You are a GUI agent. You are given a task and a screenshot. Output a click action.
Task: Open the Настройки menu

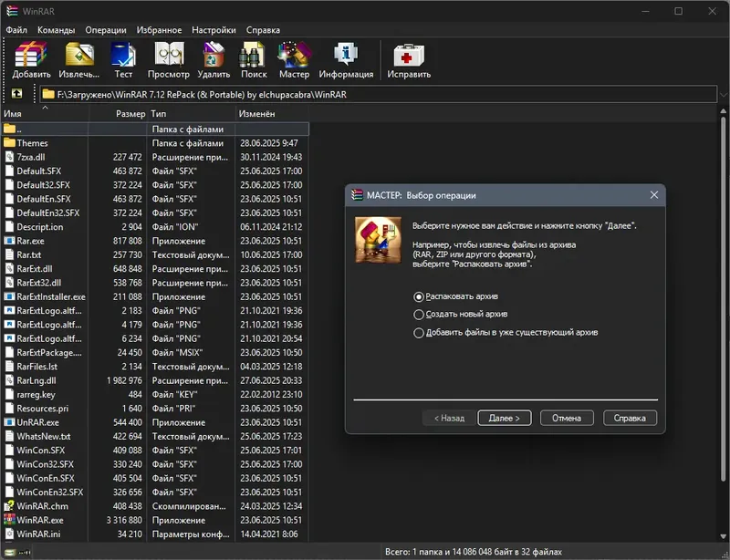tap(214, 30)
